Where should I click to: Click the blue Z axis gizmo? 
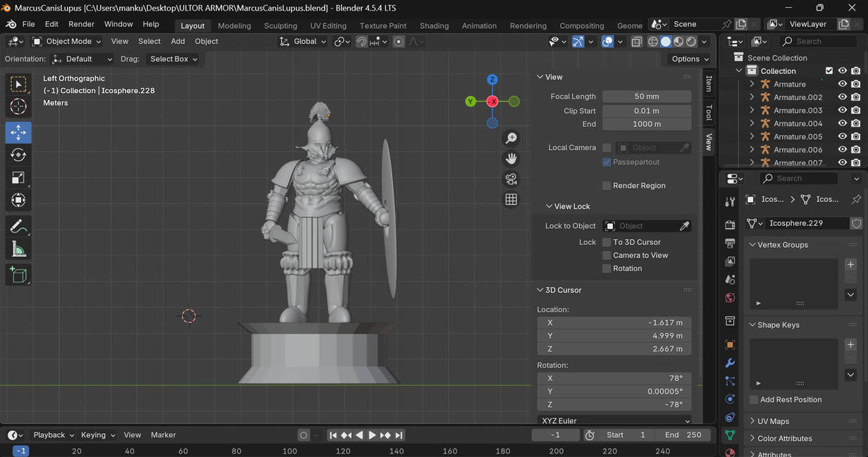pyautogui.click(x=492, y=80)
